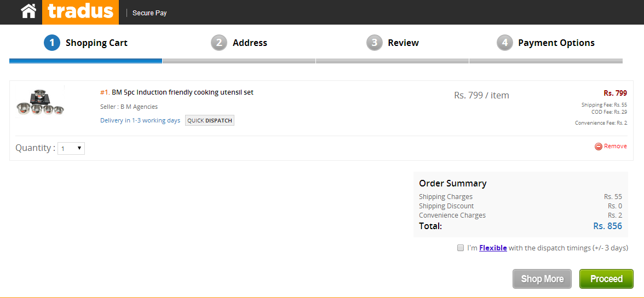Click the 'COD Fee: Rs. 29' line
This screenshot has width=644, height=298.
tap(609, 112)
